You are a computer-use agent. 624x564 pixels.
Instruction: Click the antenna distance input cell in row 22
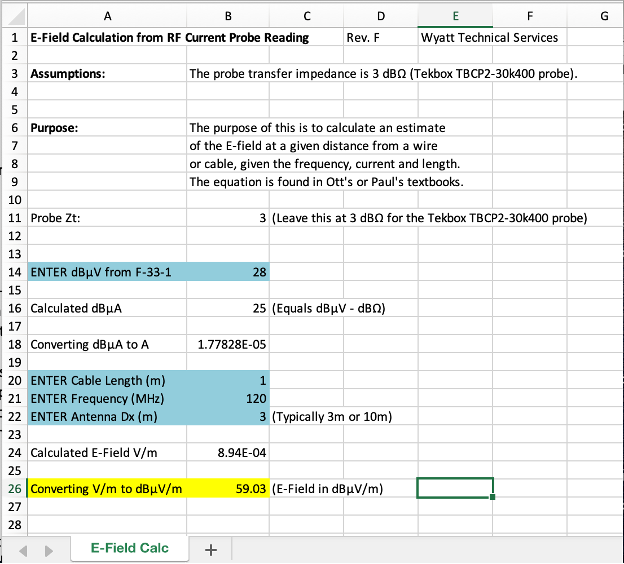(x=228, y=417)
